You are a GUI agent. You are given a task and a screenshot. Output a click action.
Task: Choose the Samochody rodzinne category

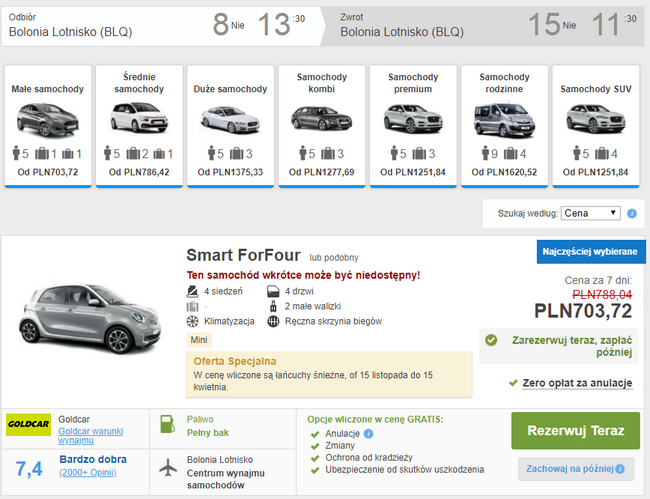tap(504, 126)
